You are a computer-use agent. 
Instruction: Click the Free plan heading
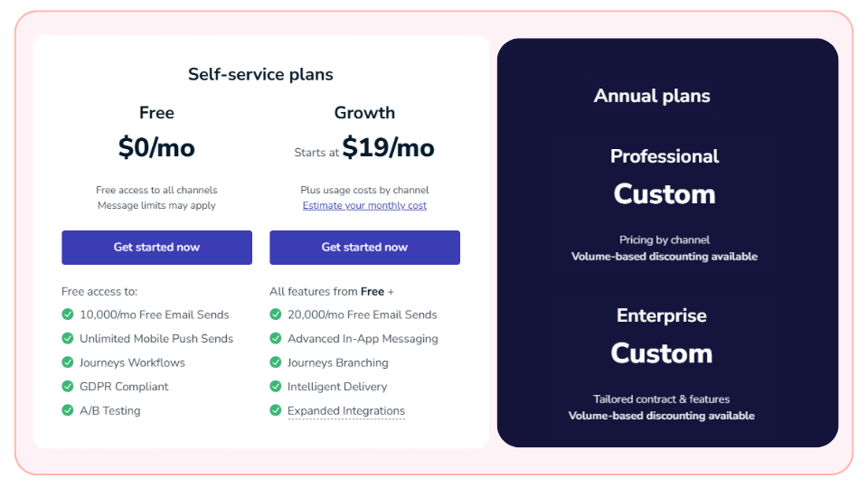point(156,113)
